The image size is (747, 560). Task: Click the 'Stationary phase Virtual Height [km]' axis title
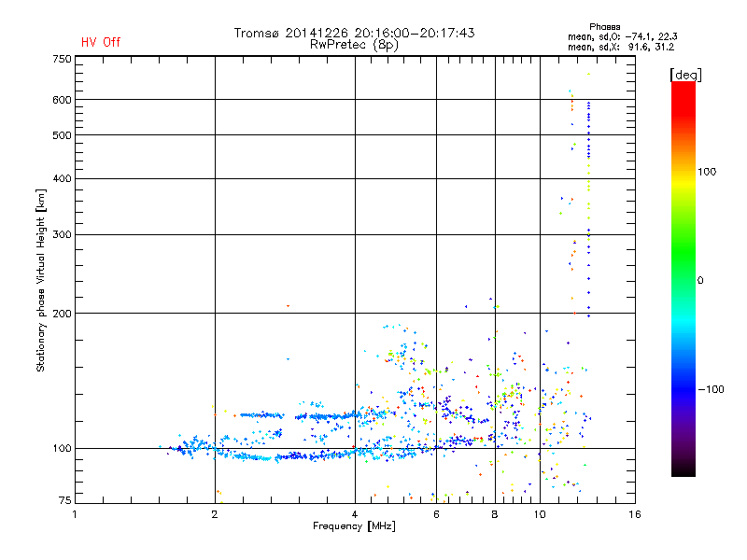click(x=41, y=281)
